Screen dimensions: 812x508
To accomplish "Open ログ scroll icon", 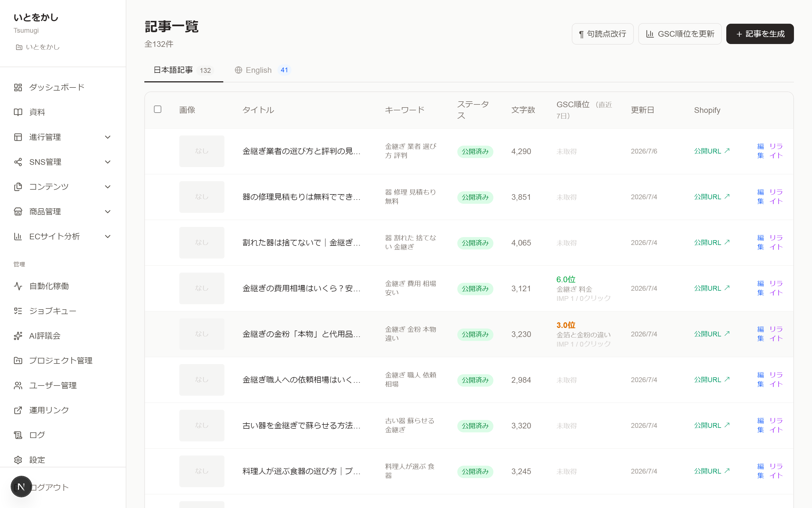I will [18, 435].
